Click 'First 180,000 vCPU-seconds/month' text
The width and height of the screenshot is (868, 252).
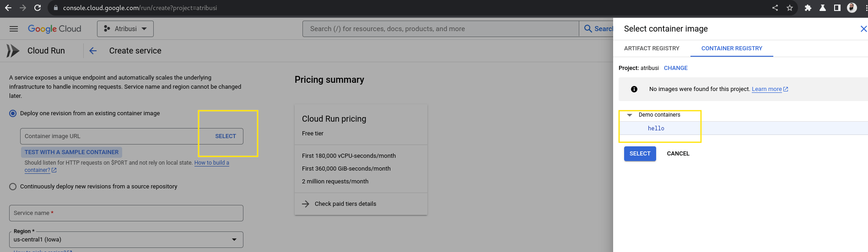point(349,156)
